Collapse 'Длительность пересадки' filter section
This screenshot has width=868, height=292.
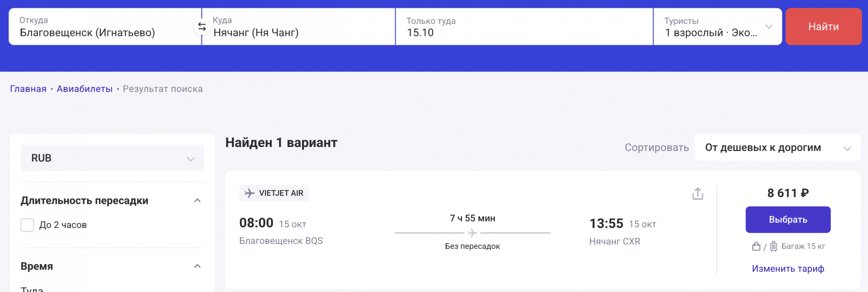click(197, 201)
